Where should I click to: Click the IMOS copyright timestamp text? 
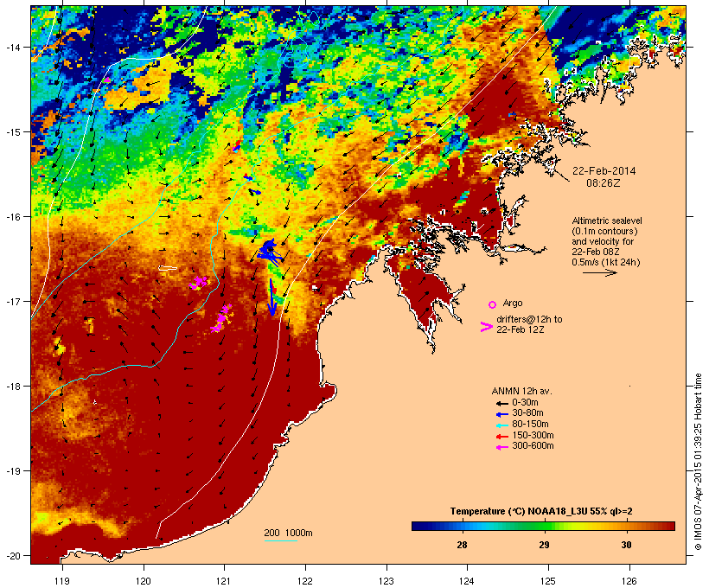(x=698, y=462)
